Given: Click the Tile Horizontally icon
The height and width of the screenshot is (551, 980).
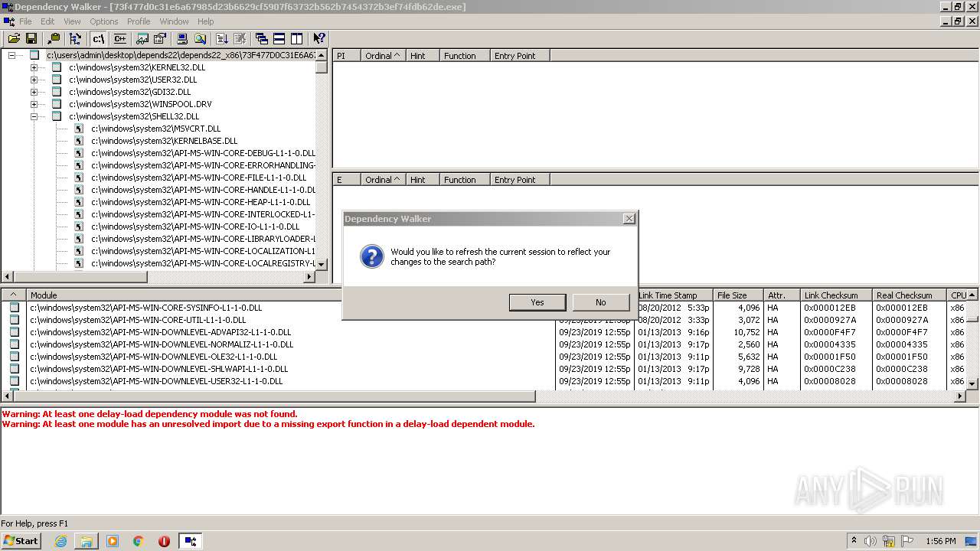Looking at the screenshot, I should (279, 38).
